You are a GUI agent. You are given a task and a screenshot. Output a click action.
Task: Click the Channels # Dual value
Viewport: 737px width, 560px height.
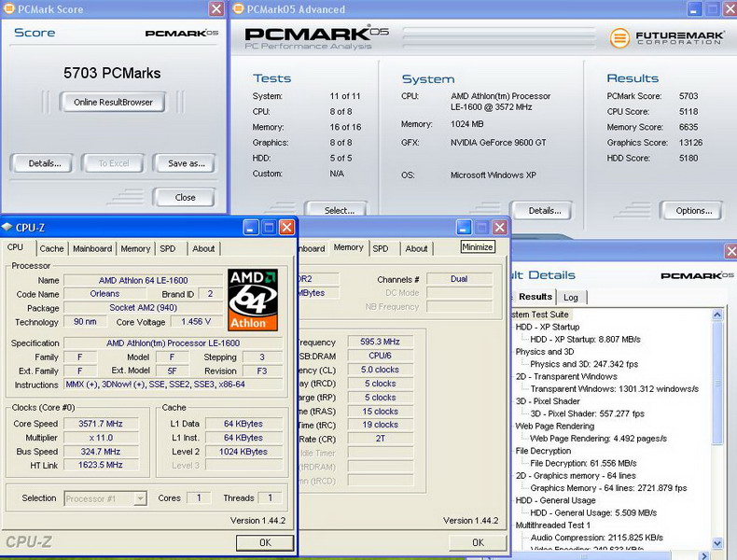pos(459,279)
